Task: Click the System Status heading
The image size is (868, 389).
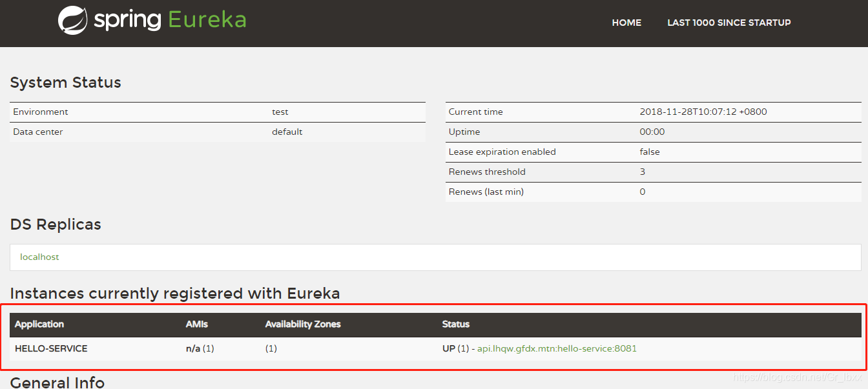Action: 66,83
